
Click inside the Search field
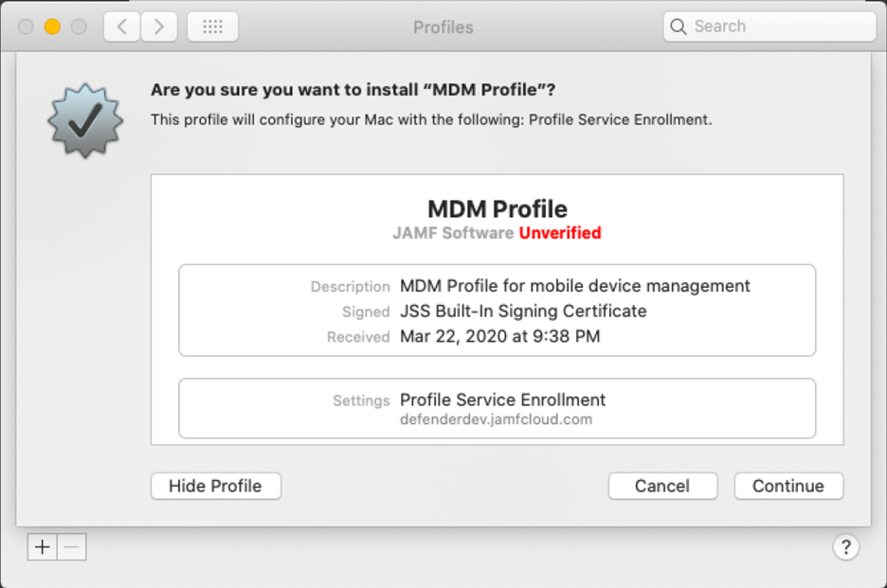click(777, 27)
